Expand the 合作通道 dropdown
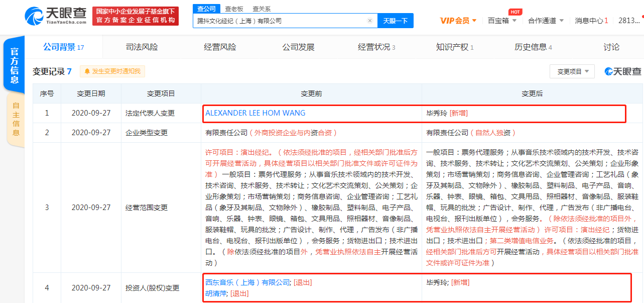 point(546,21)
